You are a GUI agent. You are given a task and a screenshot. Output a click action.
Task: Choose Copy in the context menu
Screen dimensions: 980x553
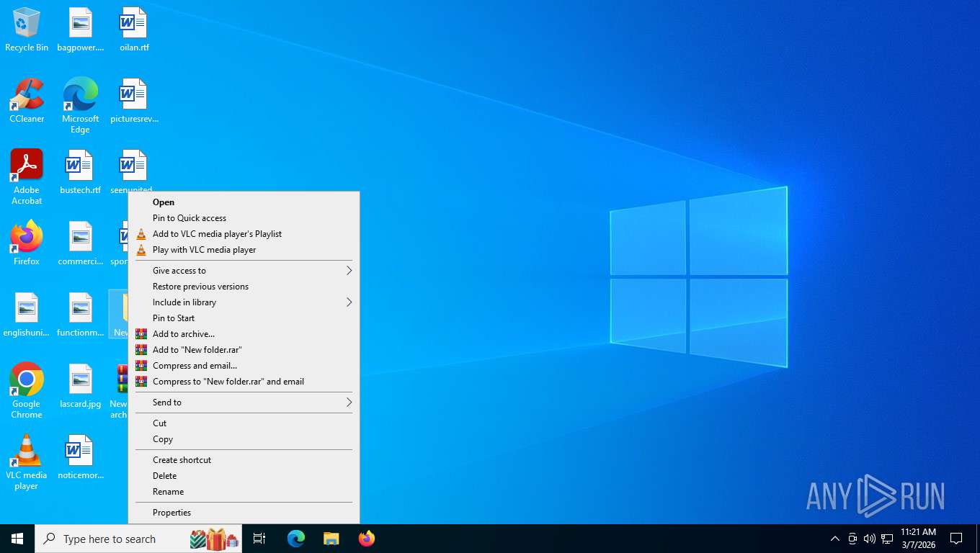(244, 439)
